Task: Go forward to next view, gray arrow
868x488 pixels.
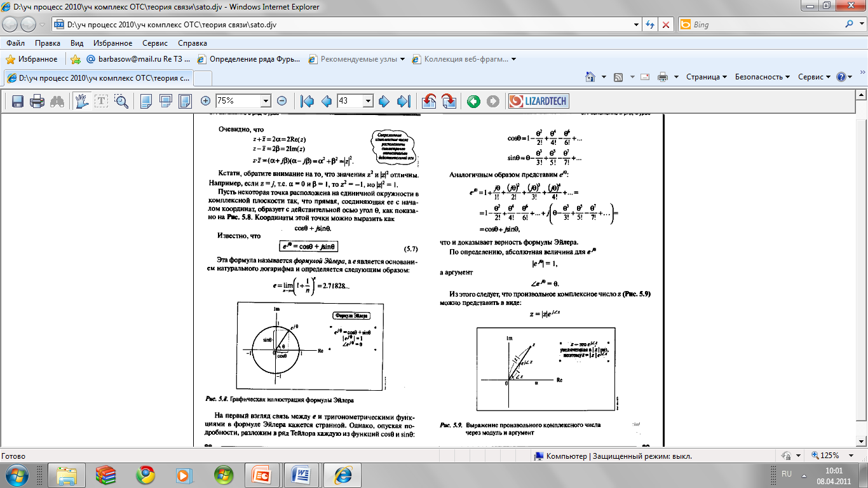Action: click(493, 101)
